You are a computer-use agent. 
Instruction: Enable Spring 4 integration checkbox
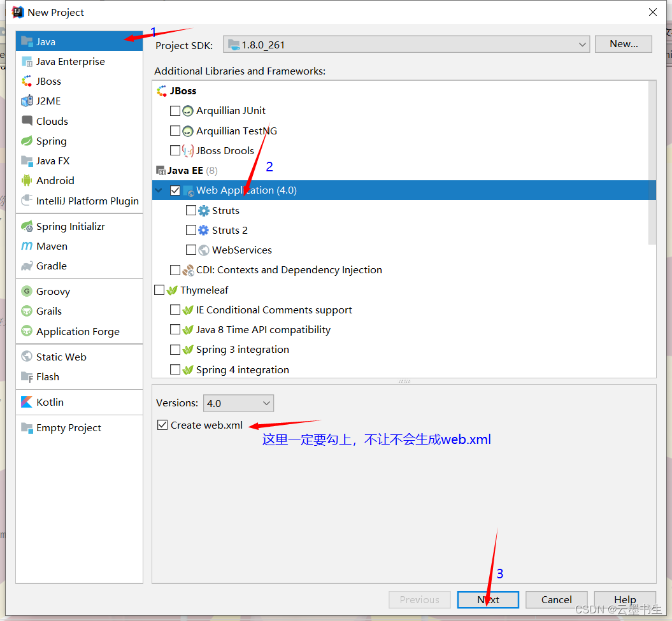pyautogui.click(x=175, y=369)
